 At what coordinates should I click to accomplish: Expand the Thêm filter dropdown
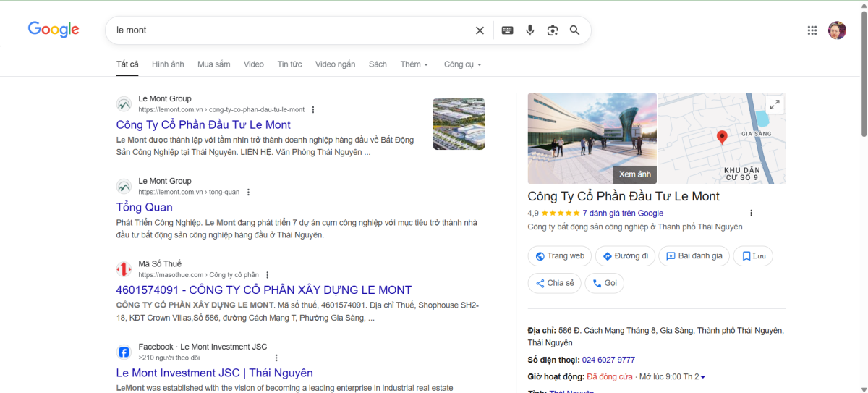tap(414, 64)
